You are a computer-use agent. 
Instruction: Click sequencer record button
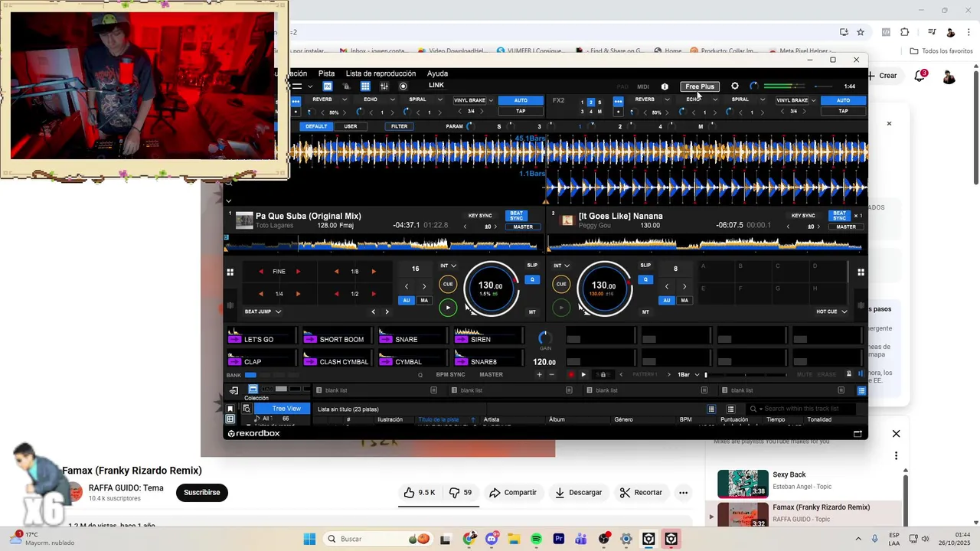tap(570, 374)
